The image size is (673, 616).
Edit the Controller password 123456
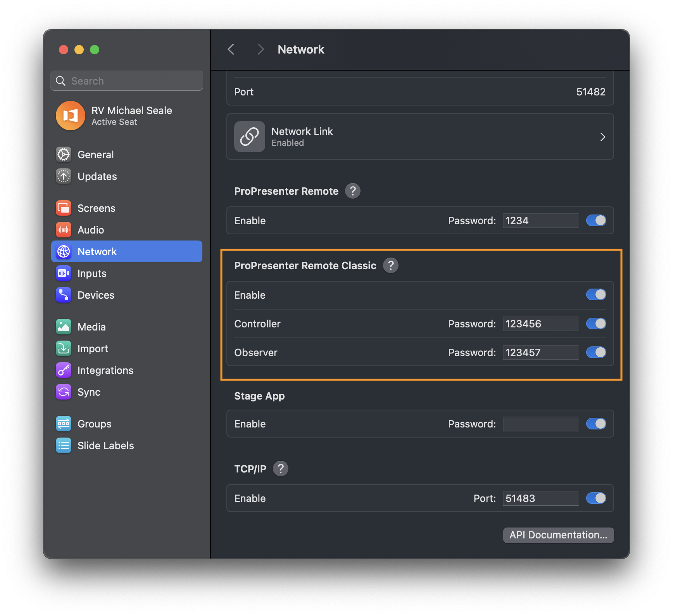541,324
